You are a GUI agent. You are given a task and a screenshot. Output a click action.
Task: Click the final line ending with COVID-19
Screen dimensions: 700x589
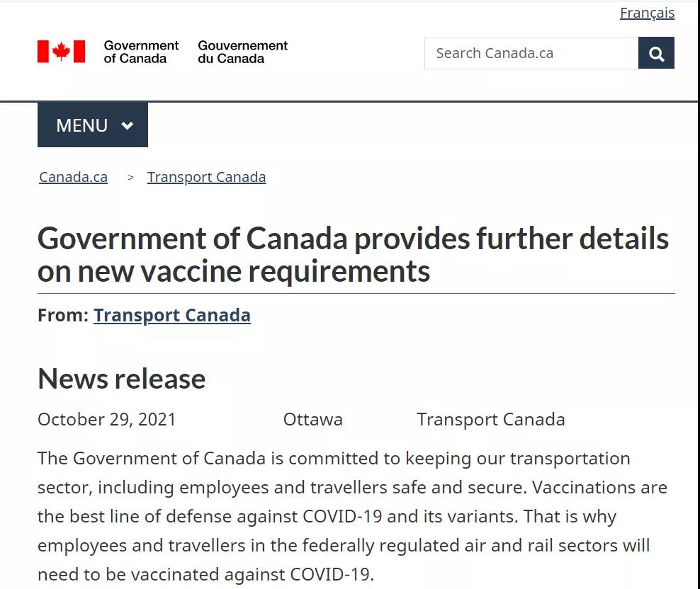tap(205, 575)
